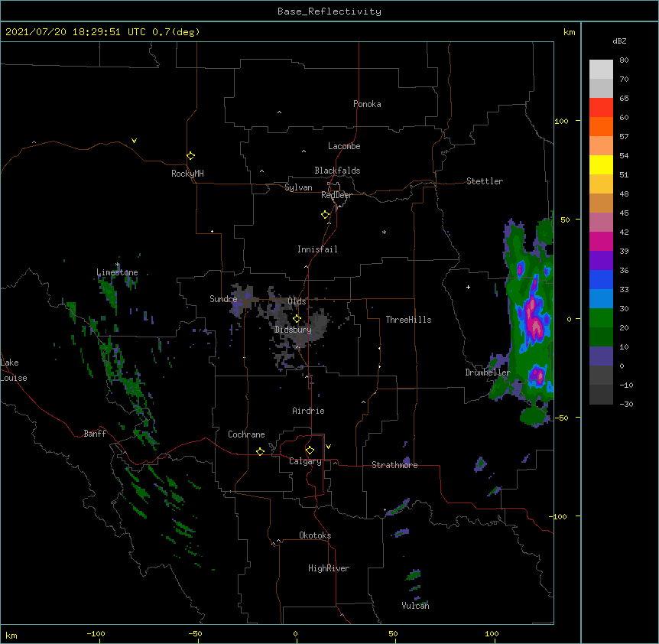Click the Innisfail label
The width and height of the screenshot is (659, 644).
click(x=317, y=249)
